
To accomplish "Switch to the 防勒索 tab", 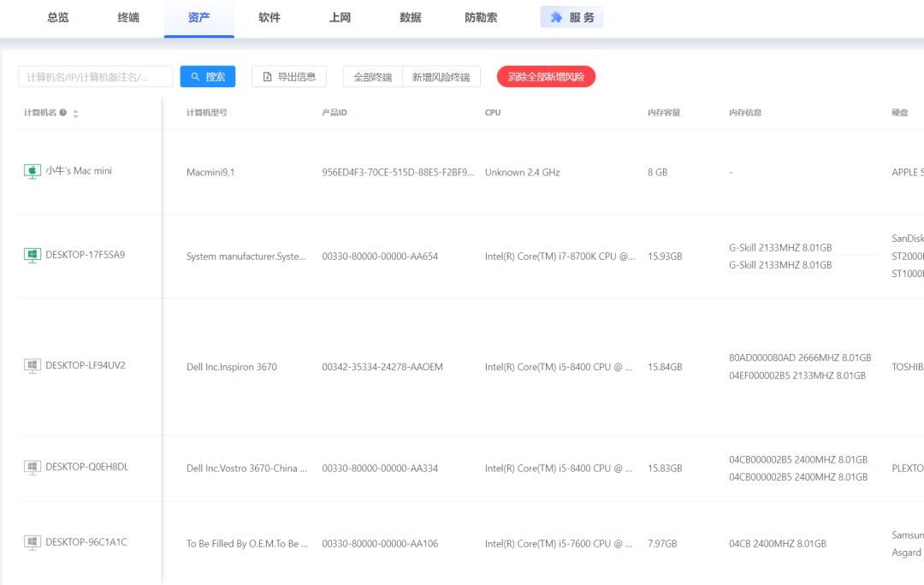I will pos(481,17).
